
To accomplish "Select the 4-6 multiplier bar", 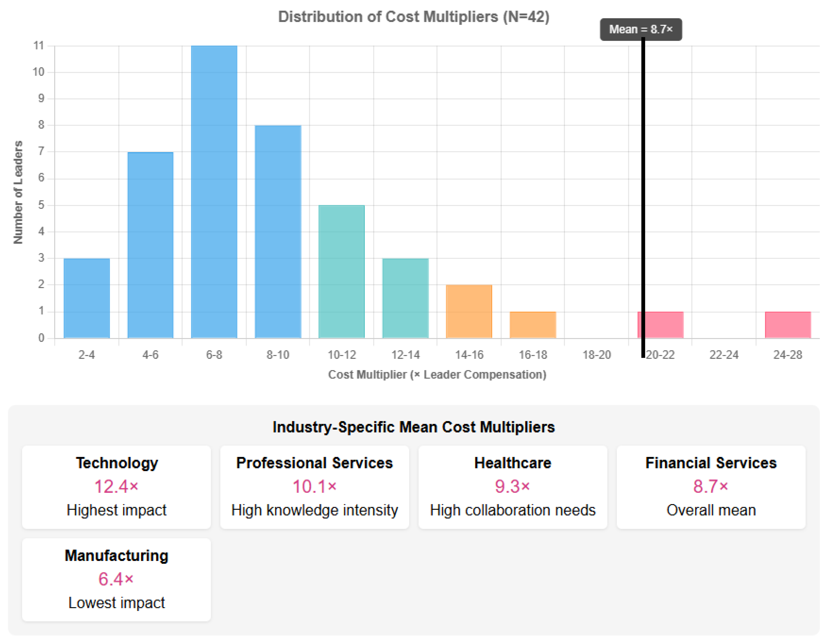I will click(151, 245).
